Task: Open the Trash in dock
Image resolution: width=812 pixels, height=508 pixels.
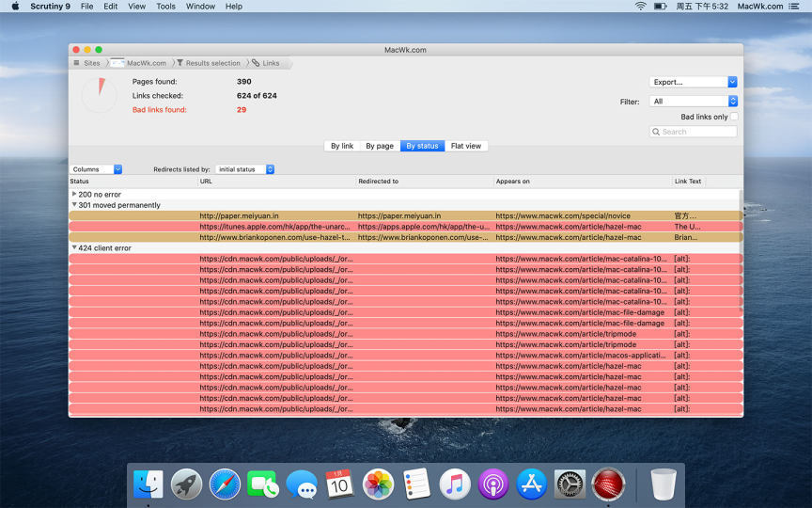Action: pos(664,484)
